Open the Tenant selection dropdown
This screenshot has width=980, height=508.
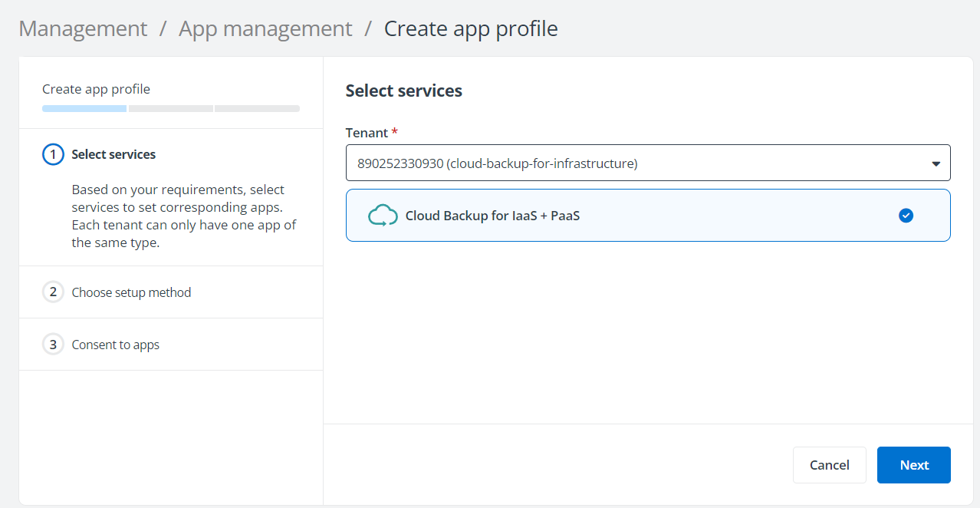[648, 163]
